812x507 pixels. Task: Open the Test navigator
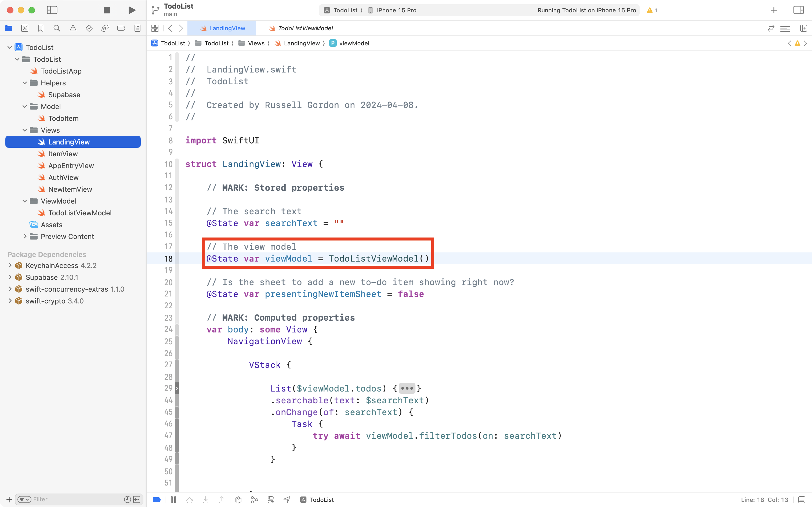pos(89,28)
